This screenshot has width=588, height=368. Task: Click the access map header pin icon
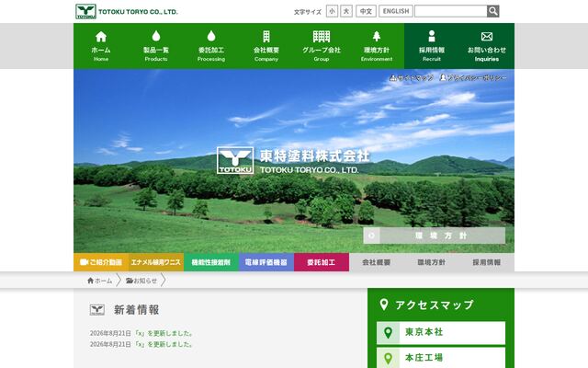click(x=384, y=305)
